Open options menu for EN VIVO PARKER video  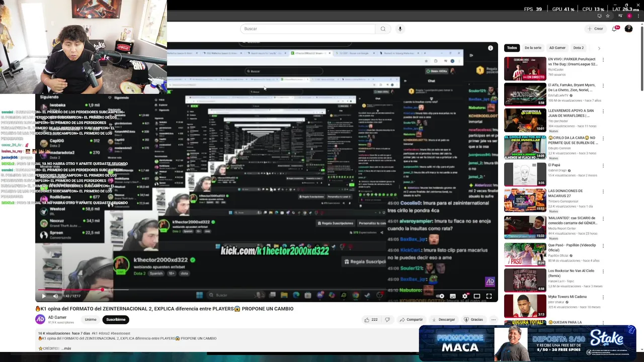(603, 60)
